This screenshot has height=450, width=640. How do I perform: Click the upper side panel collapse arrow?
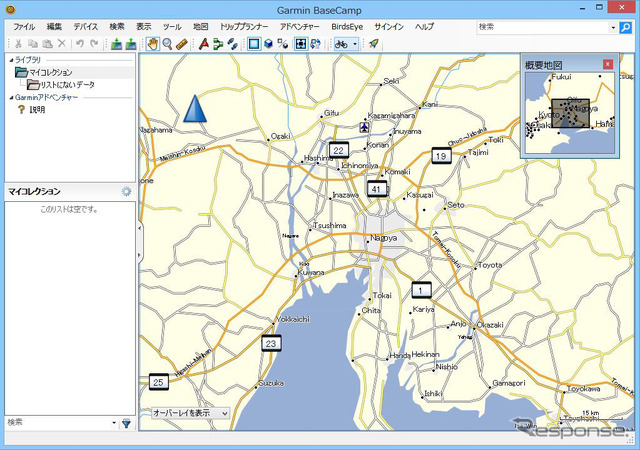[x=140, y=228]
